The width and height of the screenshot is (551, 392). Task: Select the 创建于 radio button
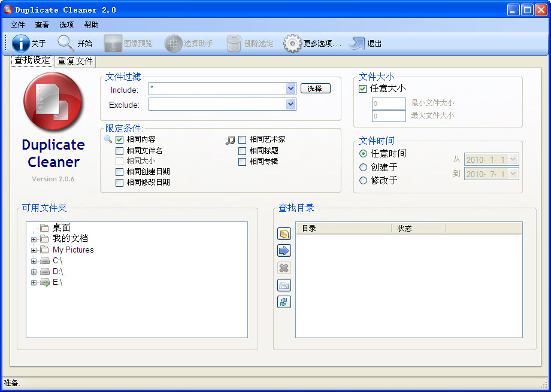(363, 167)
